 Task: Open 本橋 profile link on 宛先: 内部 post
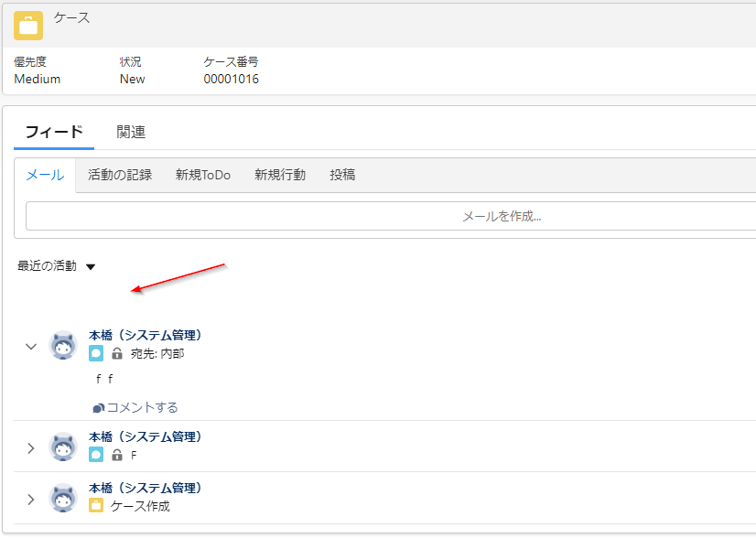pos(145,336)
